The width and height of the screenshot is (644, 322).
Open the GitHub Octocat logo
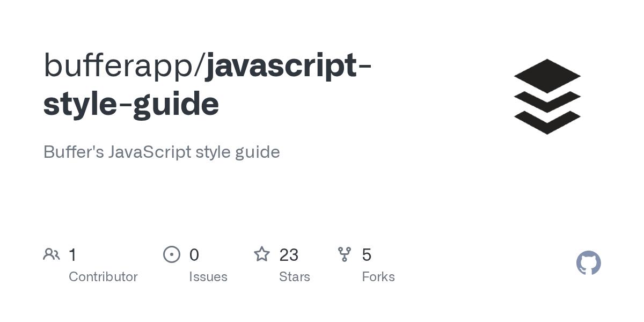pos(589,263)
